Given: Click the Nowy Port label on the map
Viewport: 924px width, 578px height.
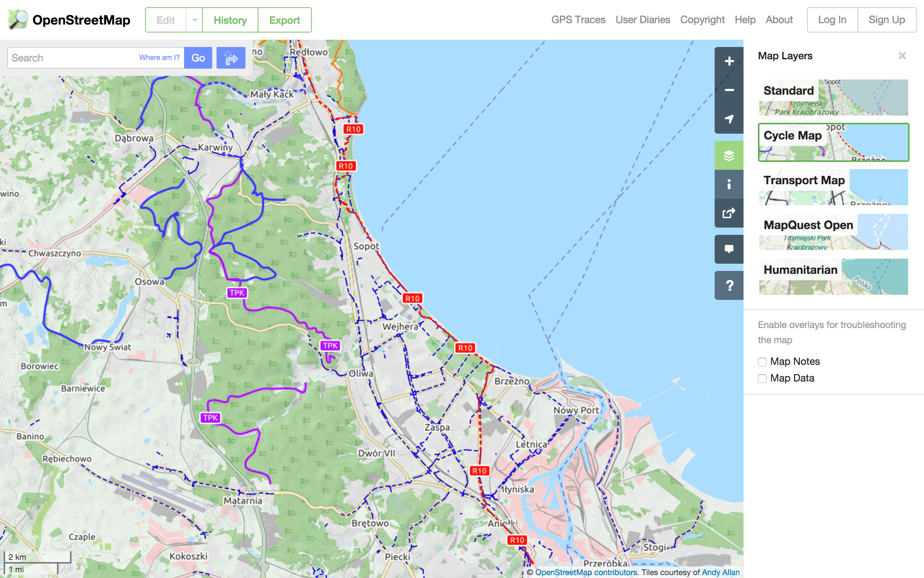Looking at the screenshot, I should 576,410.
